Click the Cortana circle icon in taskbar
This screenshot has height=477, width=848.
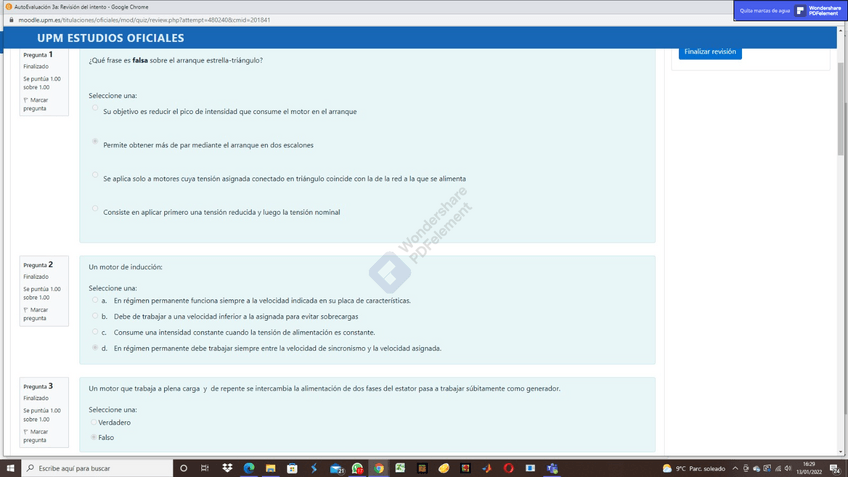[183, 468]
